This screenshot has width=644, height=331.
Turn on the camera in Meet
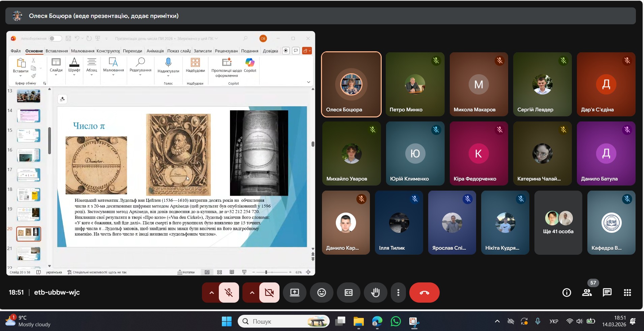(x=269, y=293)
